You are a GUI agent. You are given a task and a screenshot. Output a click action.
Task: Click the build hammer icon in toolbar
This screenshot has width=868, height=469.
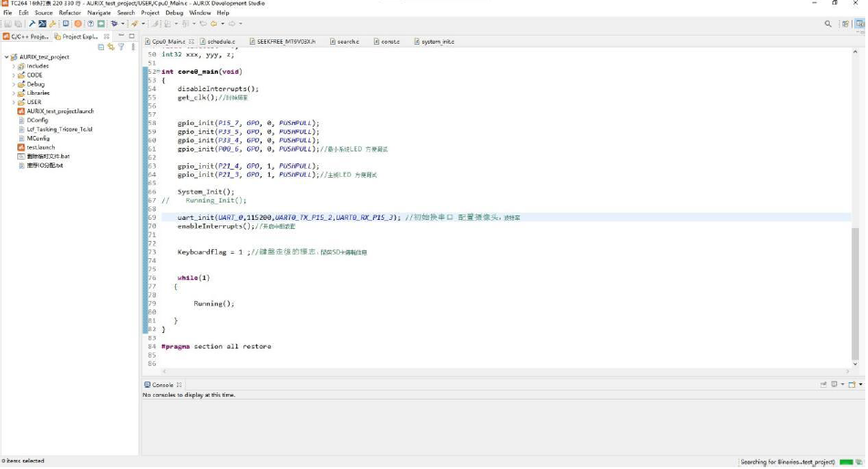tap(31, 24)
